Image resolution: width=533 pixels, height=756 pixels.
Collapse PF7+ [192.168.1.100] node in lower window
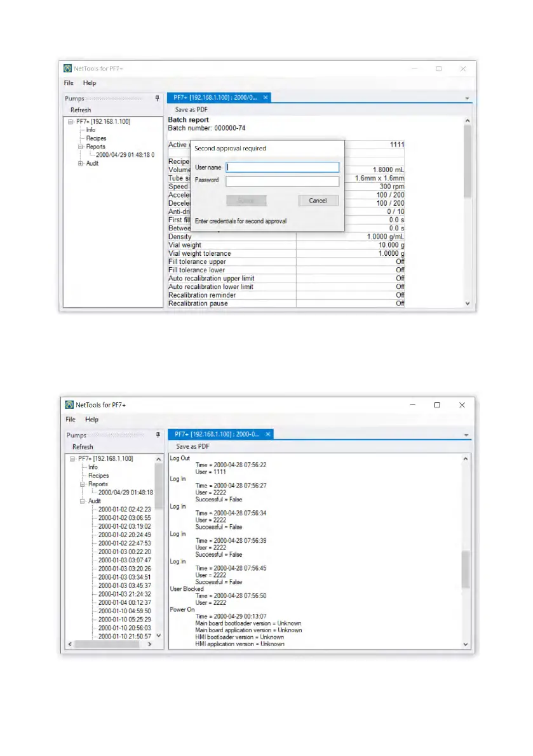[x=72, y=458]
